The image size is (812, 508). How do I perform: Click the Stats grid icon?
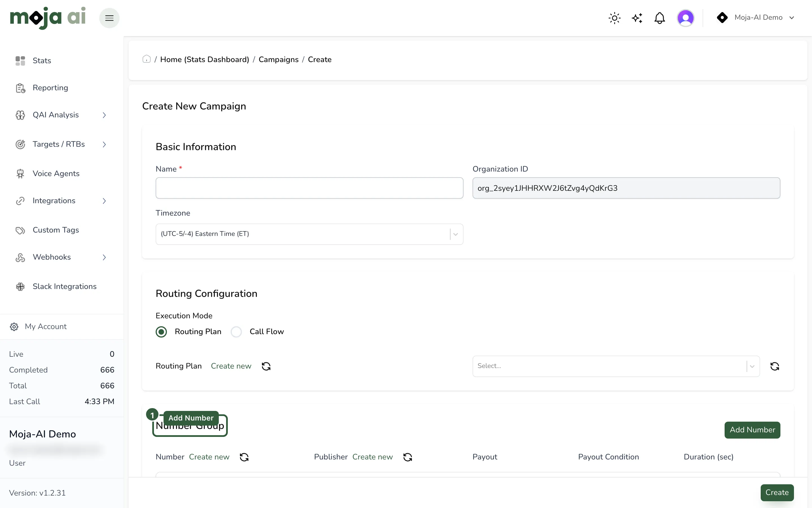click(x=20, y=61)
